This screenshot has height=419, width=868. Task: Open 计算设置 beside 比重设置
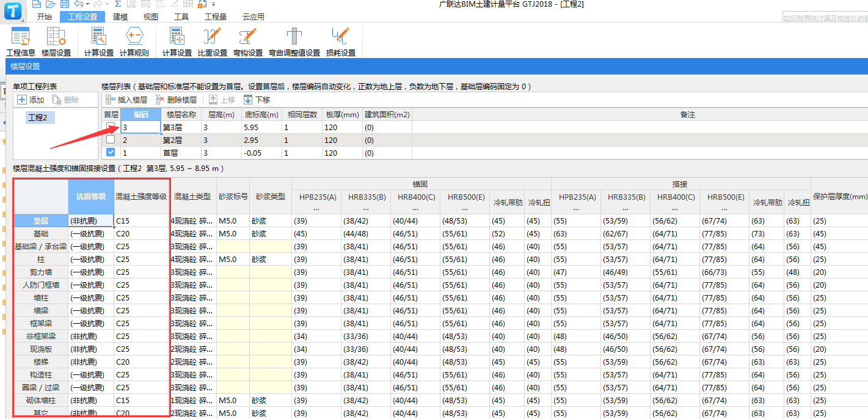[x=177, y=42]
